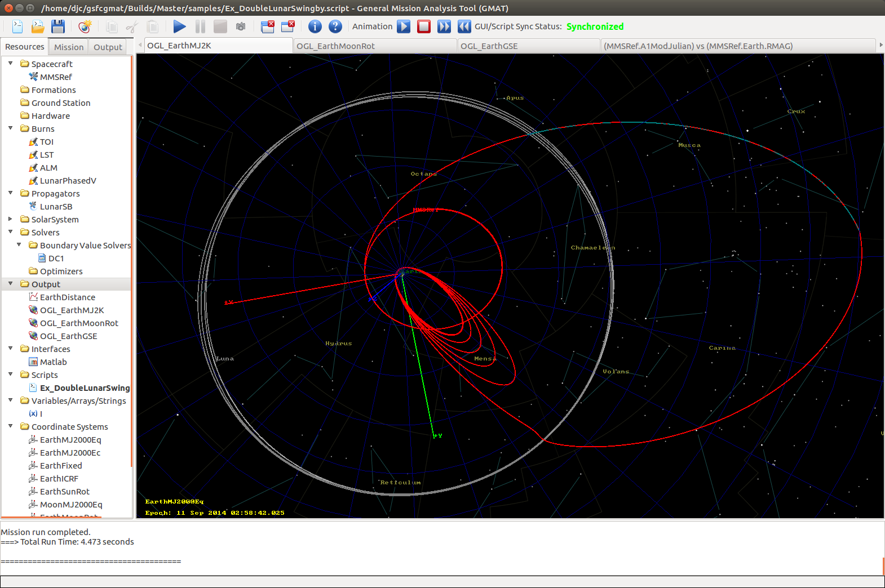885x588 pixels.
Task: Select the TOI burn item
Action: pyautogui.click(x=41, y=142)
